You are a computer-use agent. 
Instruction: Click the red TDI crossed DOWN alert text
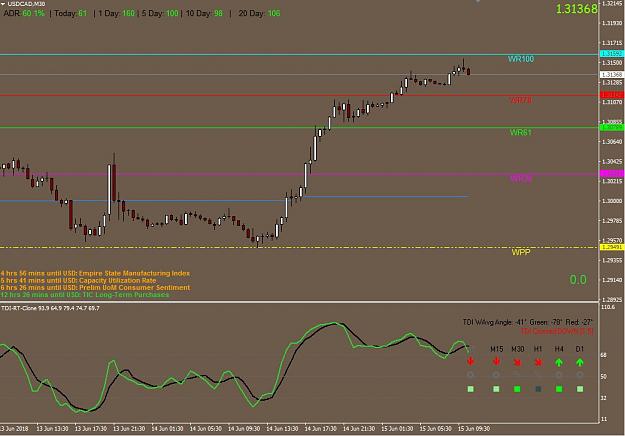pyautogui.click(x=557, y=331)
